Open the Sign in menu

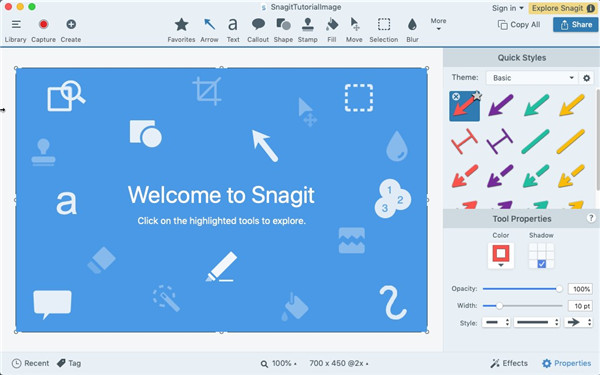[x=507, y=8]
